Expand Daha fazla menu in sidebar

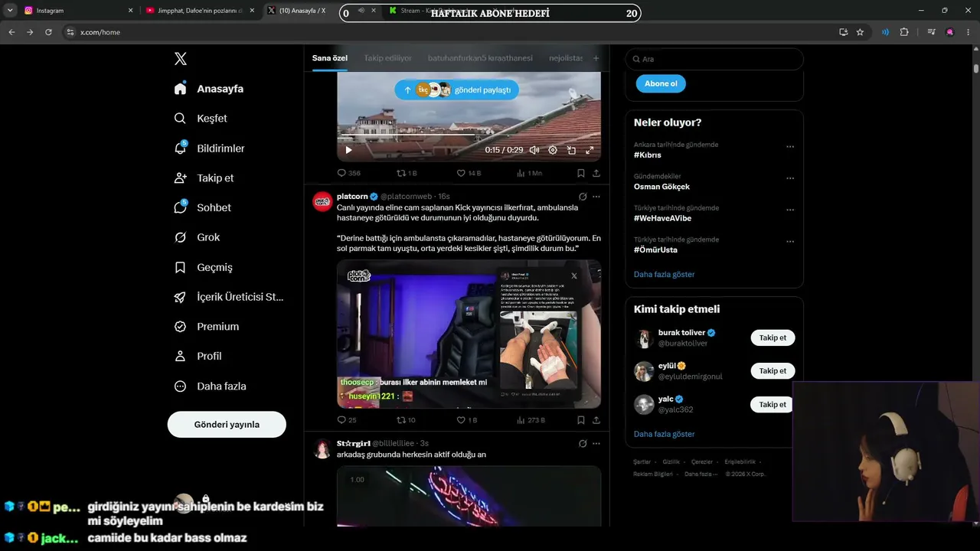click(211, 386)
